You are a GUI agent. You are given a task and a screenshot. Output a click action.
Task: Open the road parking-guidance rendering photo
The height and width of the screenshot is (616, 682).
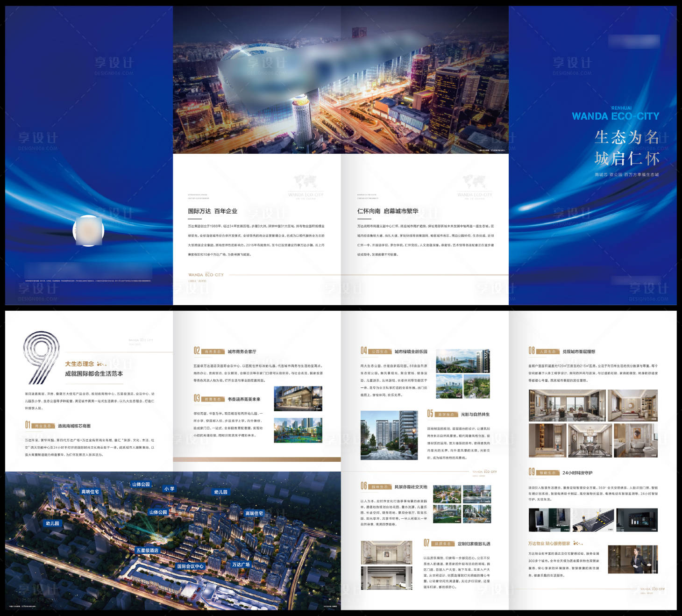click(593, 520)
